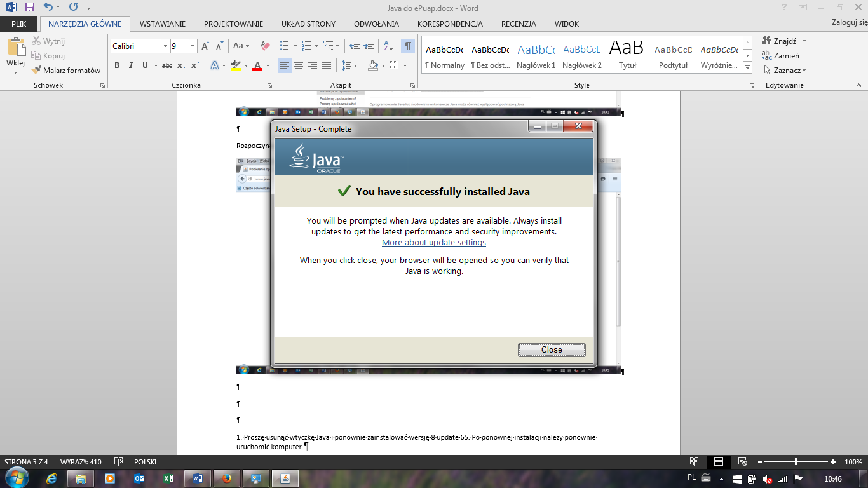
Task: Justify the paragraph text
Action: pos(327,65)
